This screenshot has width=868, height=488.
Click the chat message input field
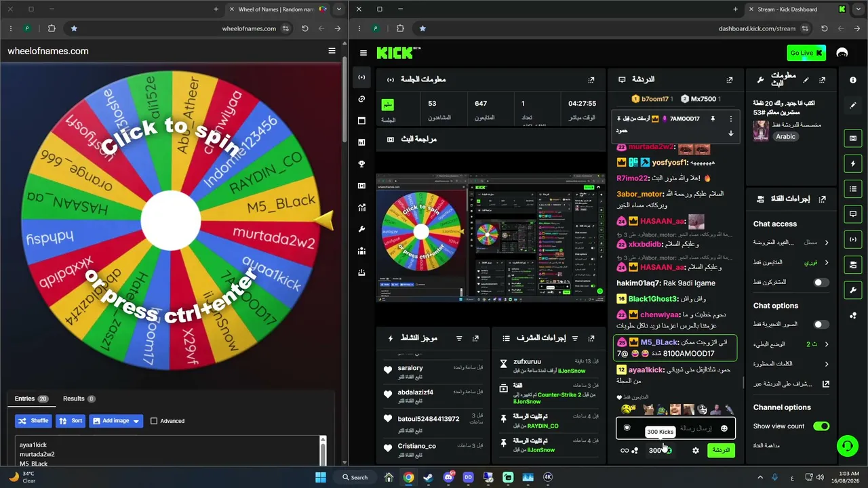tap(675, 428)
